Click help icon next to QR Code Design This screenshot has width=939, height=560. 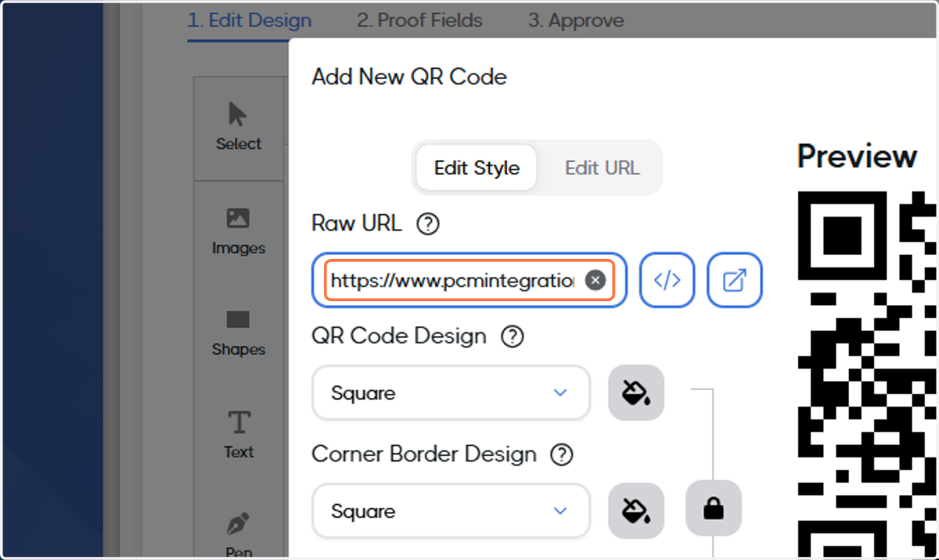[x=513, y=337]
